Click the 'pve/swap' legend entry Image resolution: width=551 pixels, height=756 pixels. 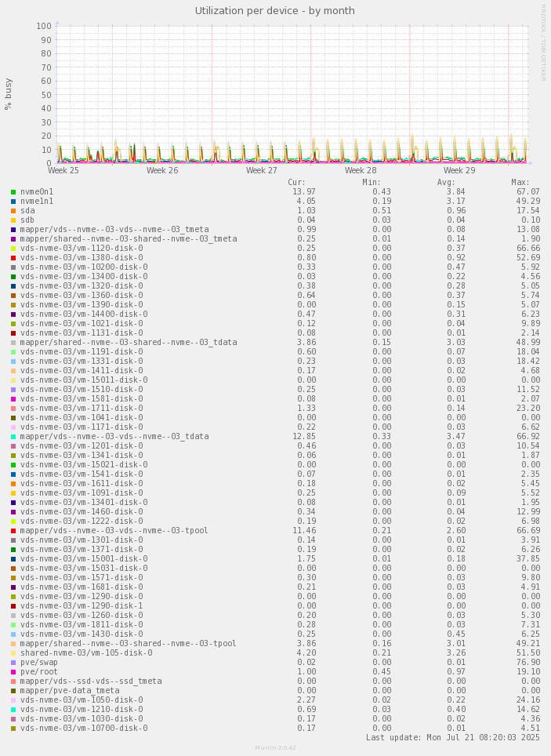click(x=39, y=662)
